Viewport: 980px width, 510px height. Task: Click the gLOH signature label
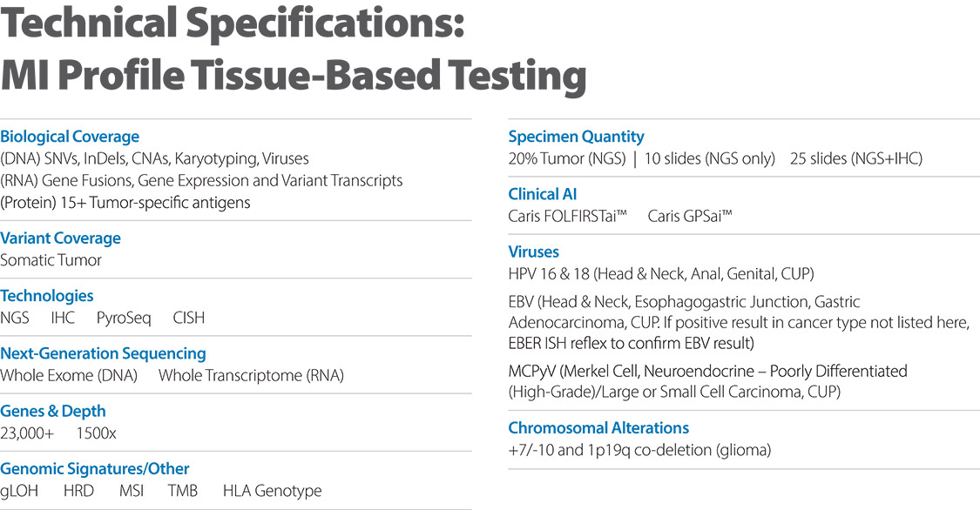coord(21,491)
